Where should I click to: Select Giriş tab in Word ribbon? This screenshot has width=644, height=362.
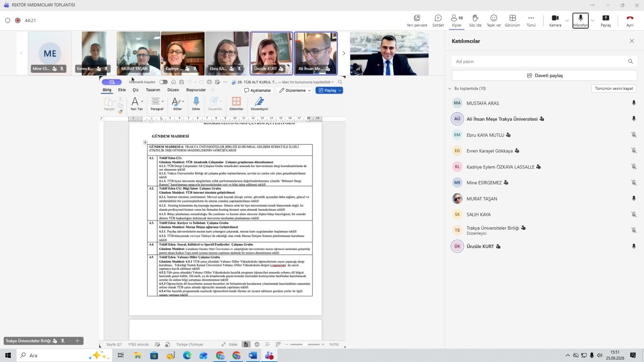(x=107, y=90)
